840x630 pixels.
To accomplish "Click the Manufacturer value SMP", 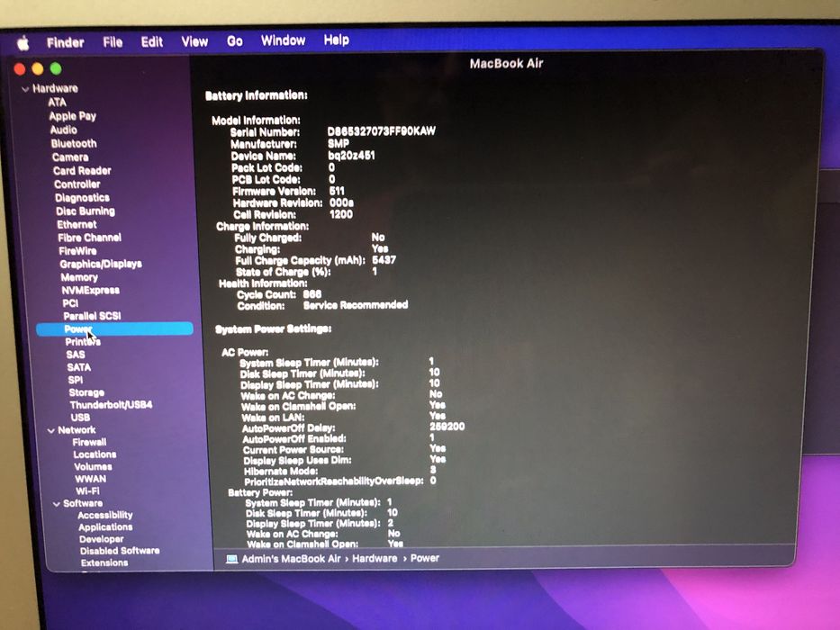I will pos(339,144).
